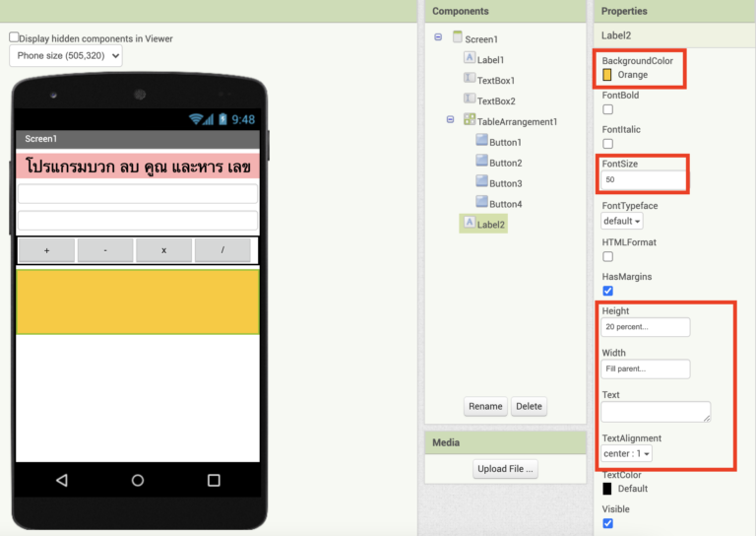The height and width of the screenshot is (536, 756).
Task: Open the FontTypeface default dropdown
Action: click(622, 221)
